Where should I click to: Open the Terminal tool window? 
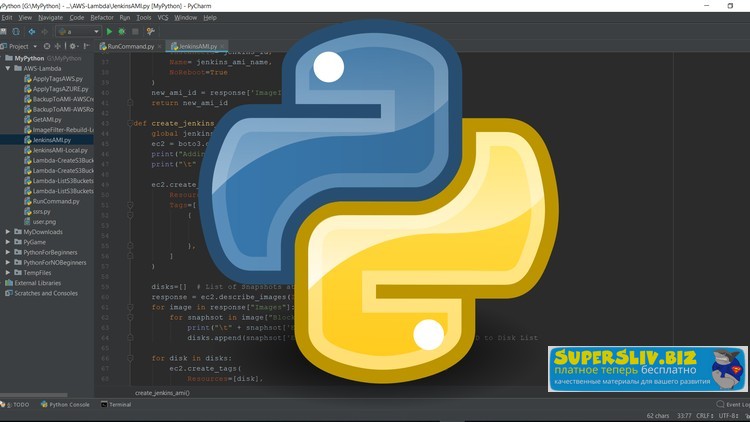pos(116,405)
